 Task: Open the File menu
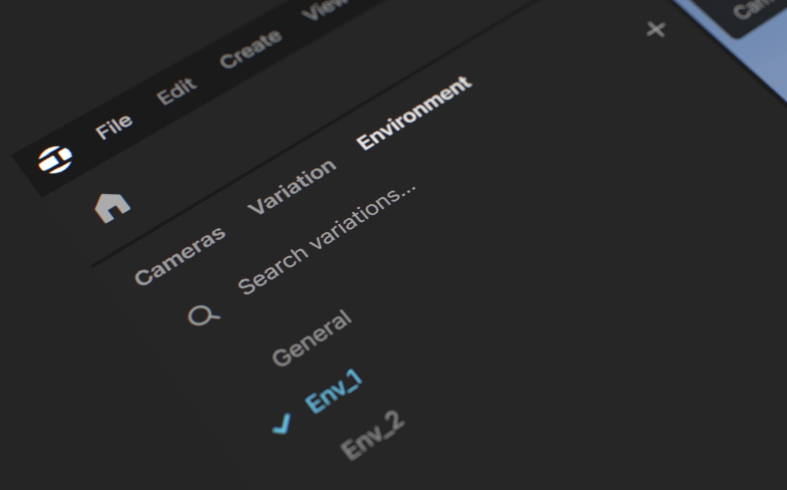pyautogui.click(x=114, y=127)
